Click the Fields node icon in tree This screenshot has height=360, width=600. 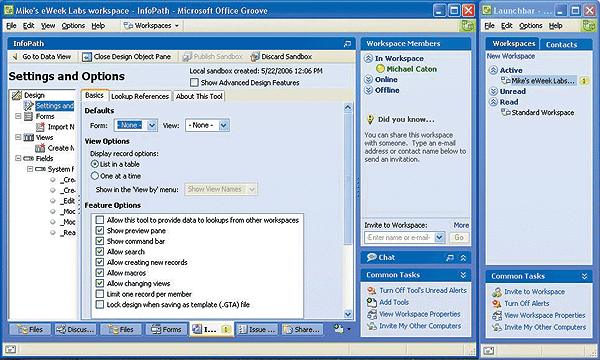coord(28,158)
